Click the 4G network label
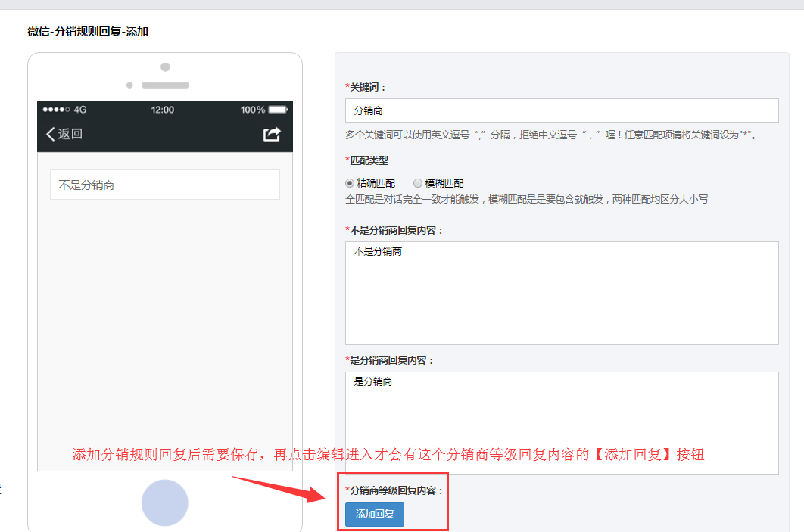The width and height of the screenshot is (804, 532). click(x=80, y=110)
